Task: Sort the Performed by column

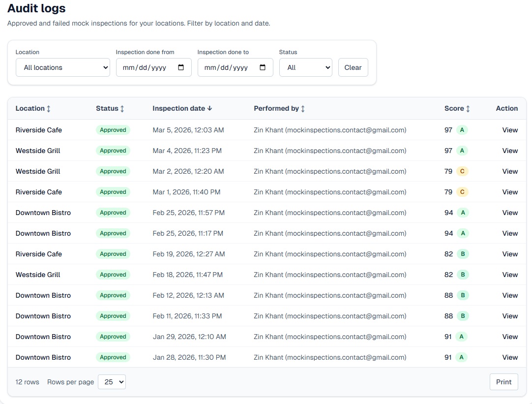Action: coord(279,108)
